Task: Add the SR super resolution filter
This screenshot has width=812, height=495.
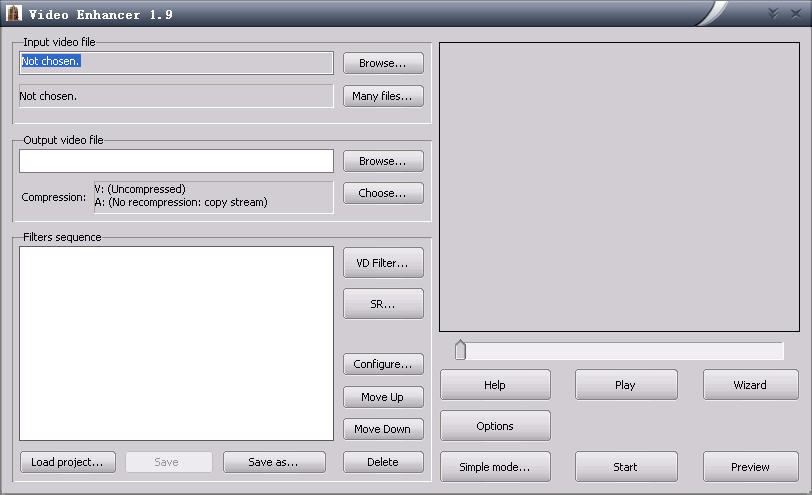Action: click(x=383, y=304)
